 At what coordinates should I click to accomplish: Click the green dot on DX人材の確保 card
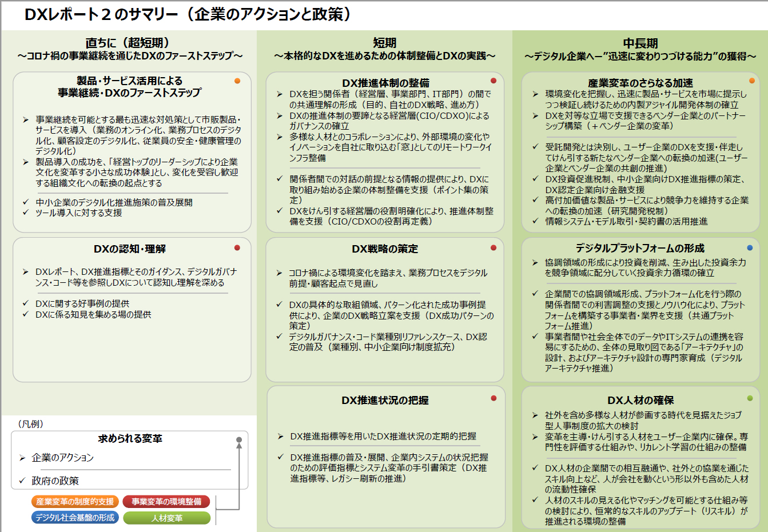750,398
